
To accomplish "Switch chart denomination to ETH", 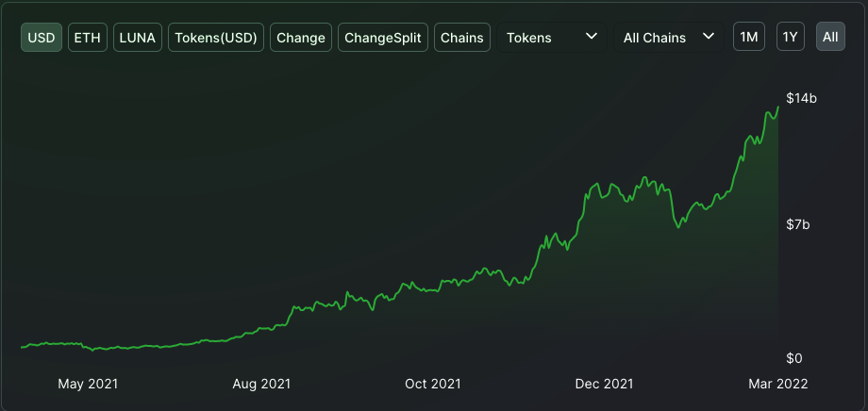I will [88, 38].
